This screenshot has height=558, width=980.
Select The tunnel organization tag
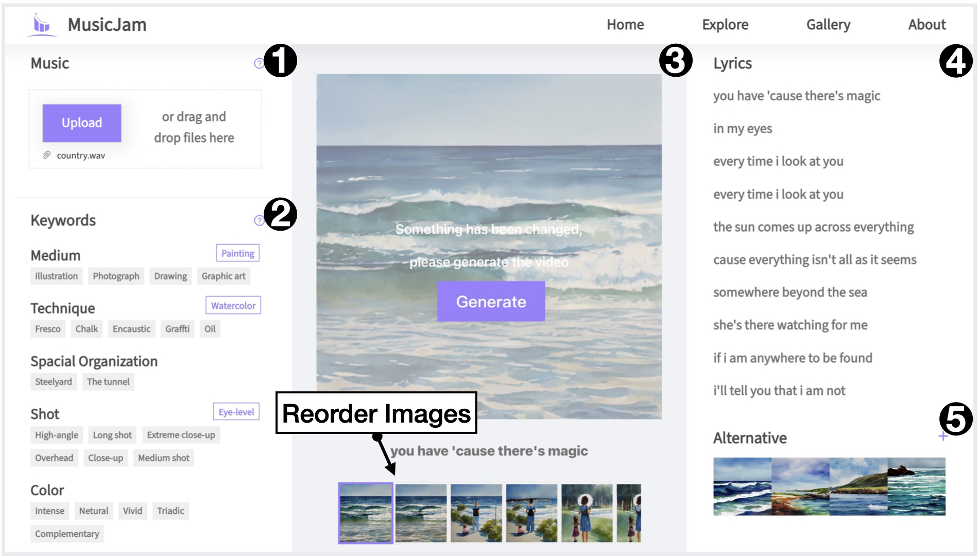click(x=108, y=381)
